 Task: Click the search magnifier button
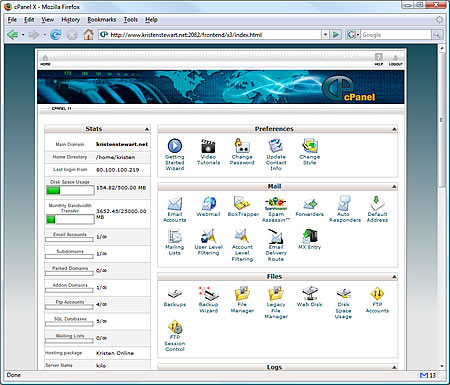pos(436,35)
